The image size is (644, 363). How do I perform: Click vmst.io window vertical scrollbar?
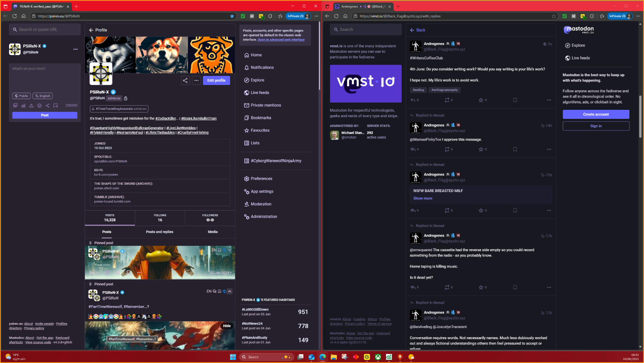[640, 116]
